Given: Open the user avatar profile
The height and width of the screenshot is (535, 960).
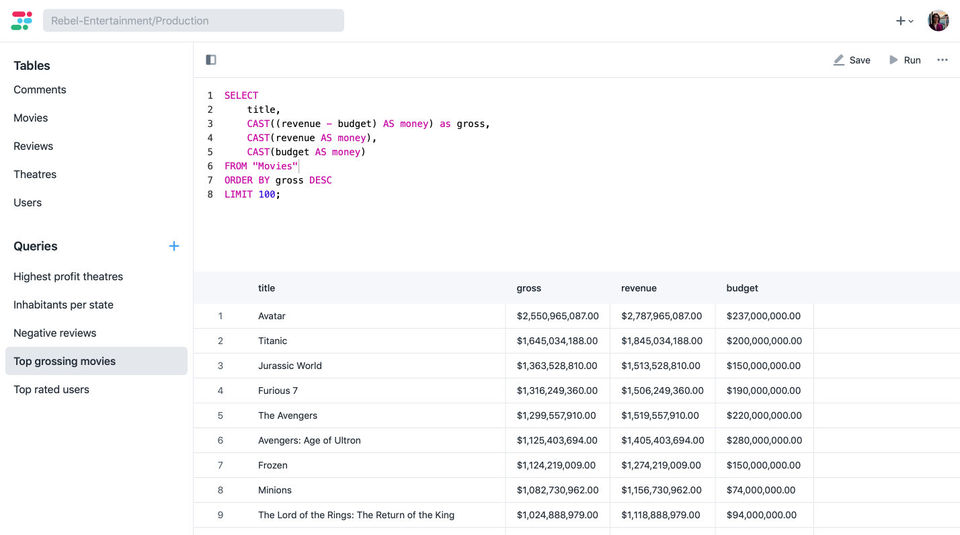Looking at the screenshot, I should (938, 20).
